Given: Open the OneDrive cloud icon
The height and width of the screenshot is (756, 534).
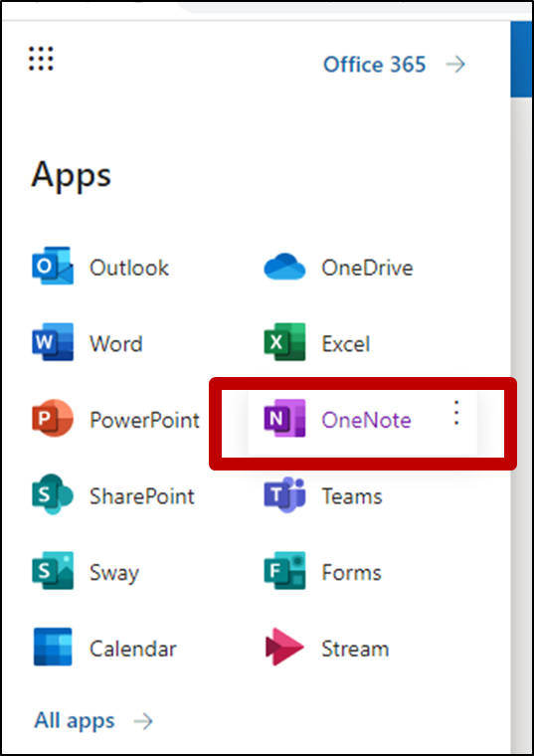Looking at the screenshot, I should point(284,267).
